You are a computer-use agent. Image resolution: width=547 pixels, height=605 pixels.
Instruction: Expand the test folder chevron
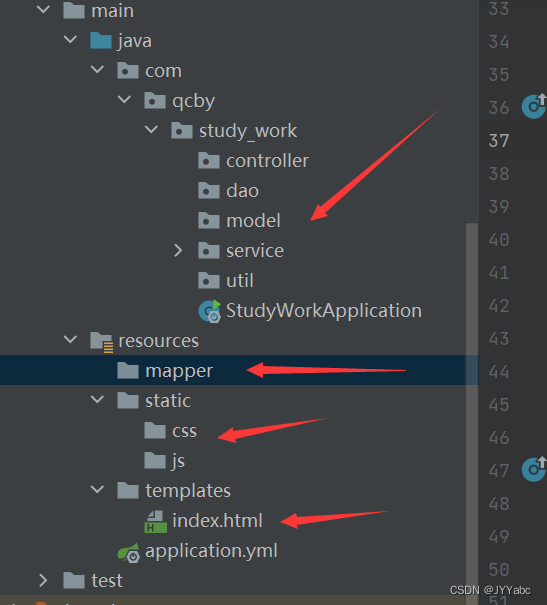pyautogui.click(x=43, y=580)
